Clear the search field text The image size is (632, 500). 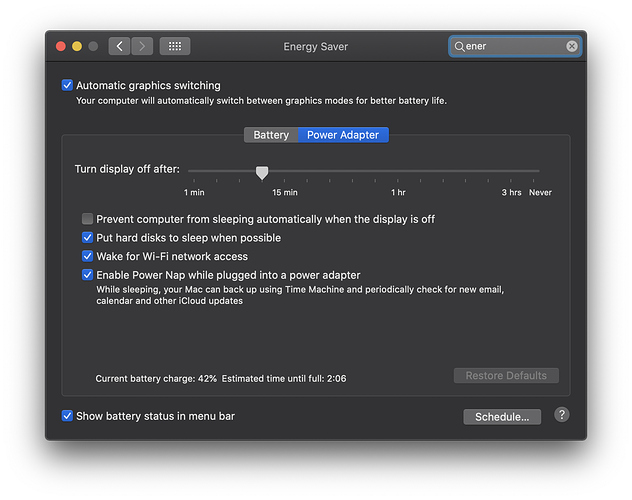[x=572, y=46]
